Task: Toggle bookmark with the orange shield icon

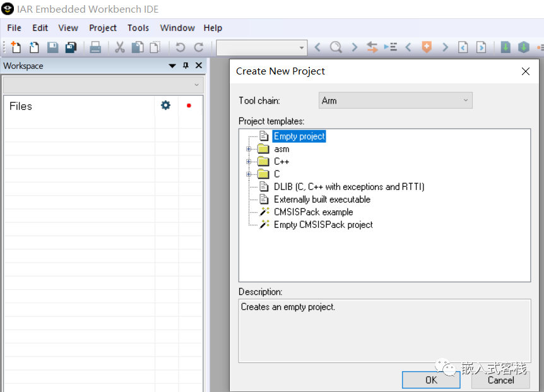Action: [x=427, y=47]
